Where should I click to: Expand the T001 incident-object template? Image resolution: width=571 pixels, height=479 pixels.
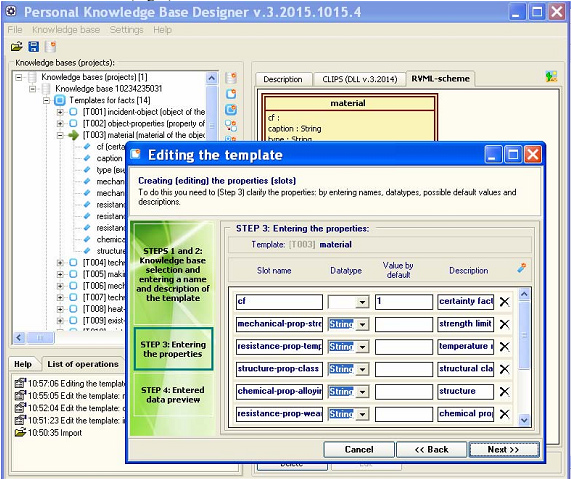(60, 112)
